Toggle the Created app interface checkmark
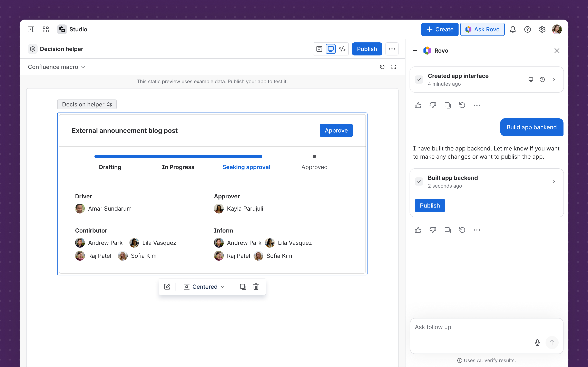 [x=419, y=80]
